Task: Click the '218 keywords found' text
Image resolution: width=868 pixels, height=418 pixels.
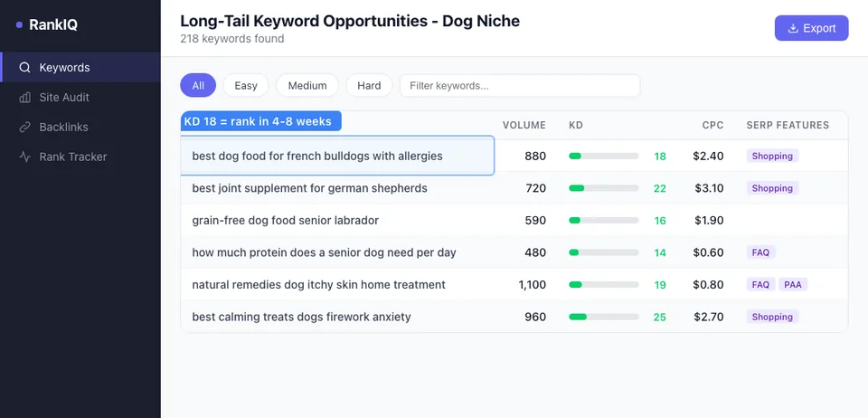Action: [232, 39]
